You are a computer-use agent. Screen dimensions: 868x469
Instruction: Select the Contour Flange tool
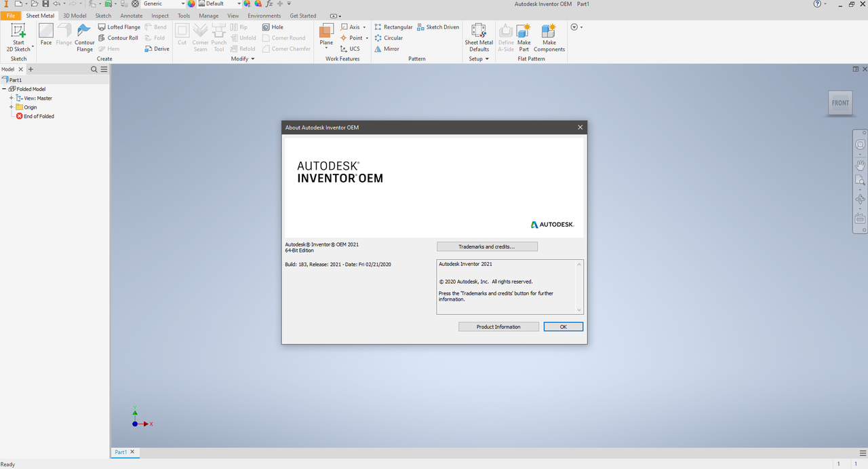coord(85,37)
